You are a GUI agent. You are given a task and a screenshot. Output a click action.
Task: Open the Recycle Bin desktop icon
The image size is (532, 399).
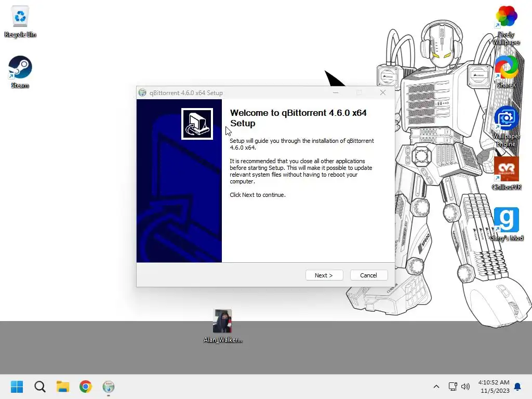pos(20,21)
